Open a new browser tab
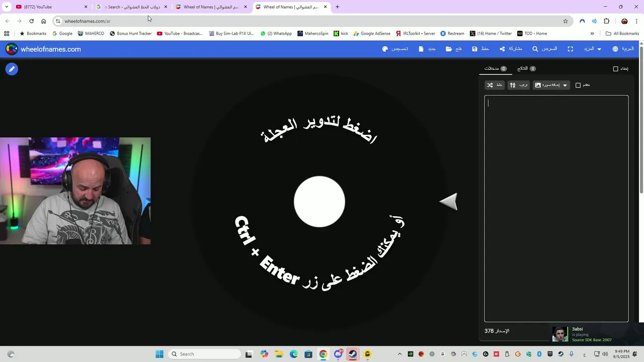This screenshot has width=644, height=362. (x=337, y=7)
